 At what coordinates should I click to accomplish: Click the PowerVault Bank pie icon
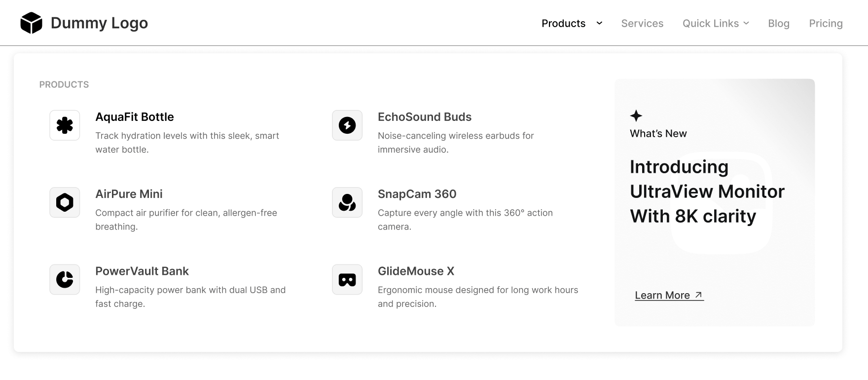(65, 279)
